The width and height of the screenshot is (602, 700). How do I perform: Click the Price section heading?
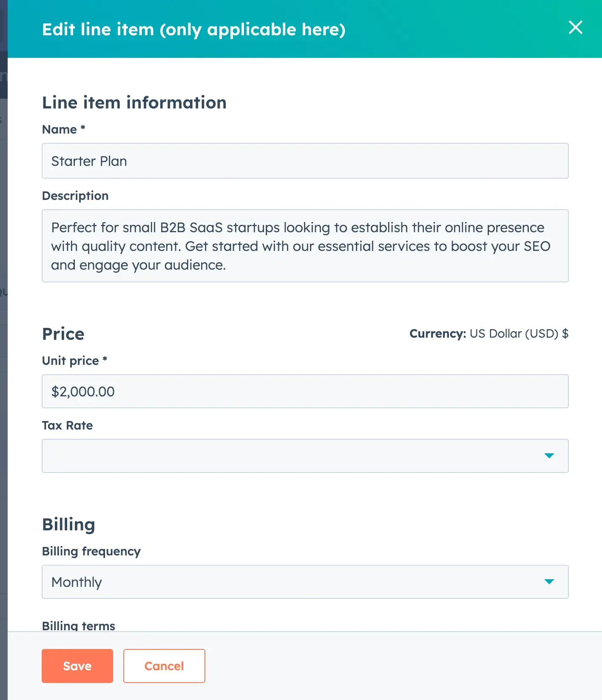point(63,334)
